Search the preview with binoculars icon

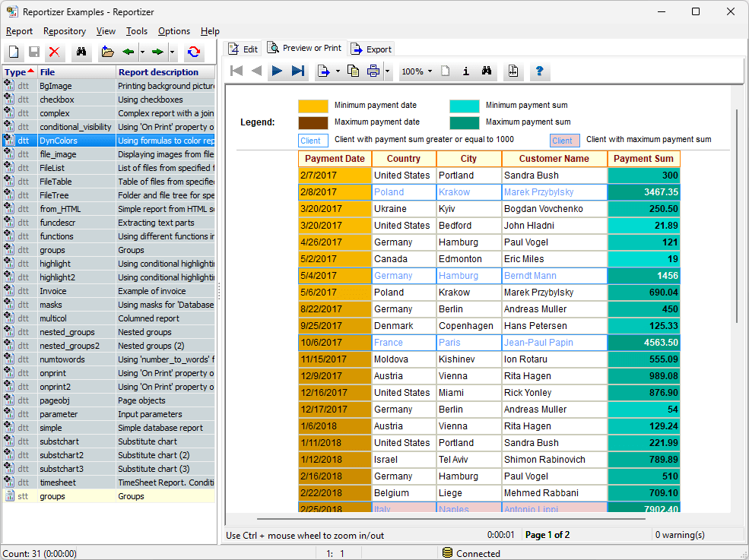pyautogui.click(x=487, y=71)
